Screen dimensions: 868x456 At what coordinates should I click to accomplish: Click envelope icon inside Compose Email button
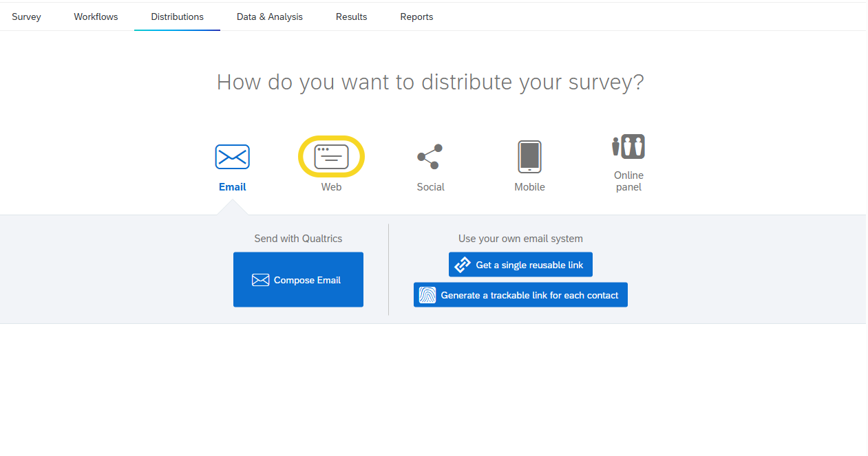(260, 280)
